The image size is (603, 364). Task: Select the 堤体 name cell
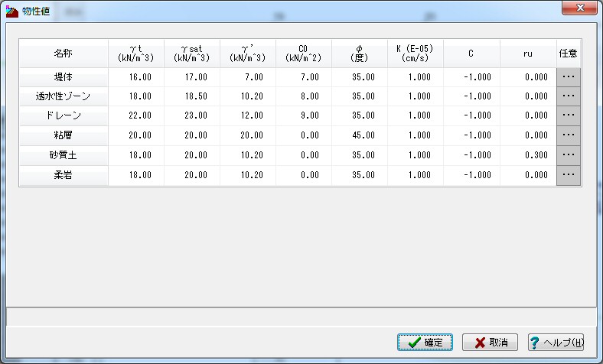64,77
